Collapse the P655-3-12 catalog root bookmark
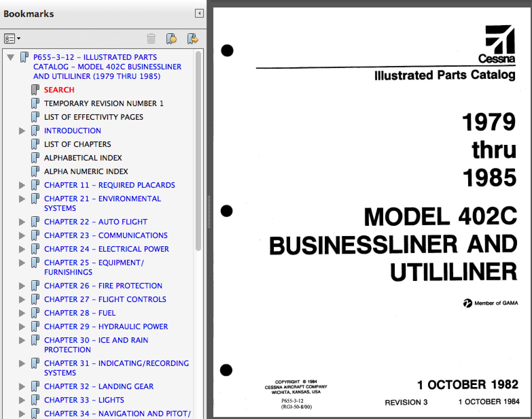Image resolution: width=532 pixels, height=419 pixels. click(10, 57)
